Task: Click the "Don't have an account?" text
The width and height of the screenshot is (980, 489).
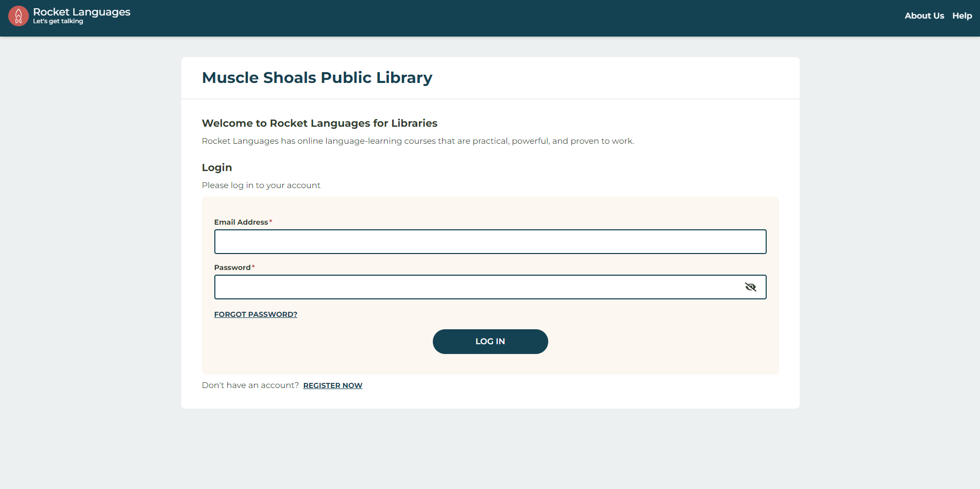Action: click(x=250, y=385)
